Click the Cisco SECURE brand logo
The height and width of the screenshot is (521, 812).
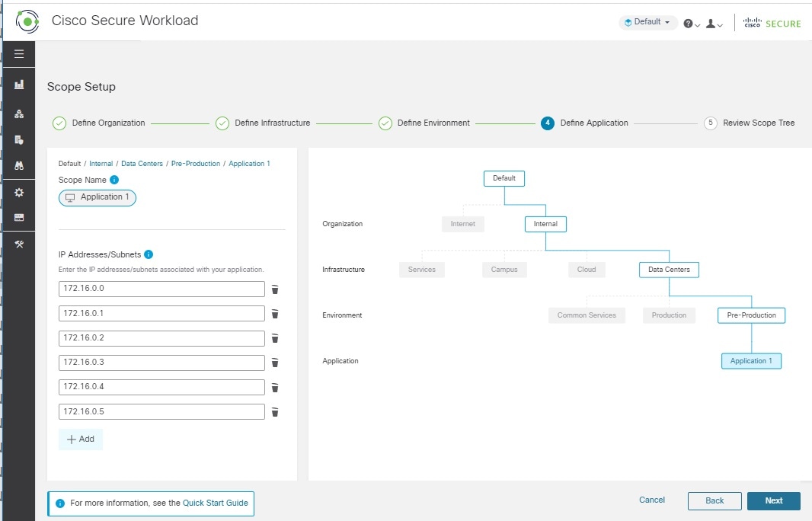coord(772,23)
